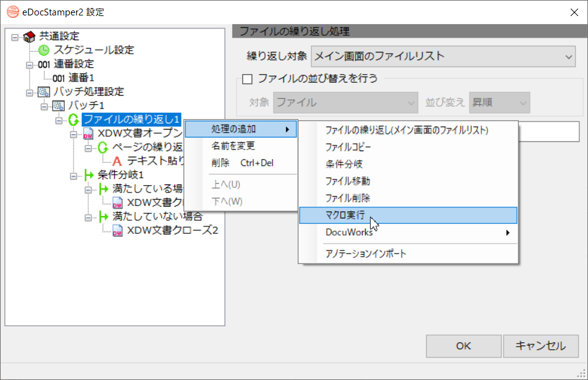588x380 pixels.
Task: Click the 上へ(U) menu entry
Action: coord(241,184)
